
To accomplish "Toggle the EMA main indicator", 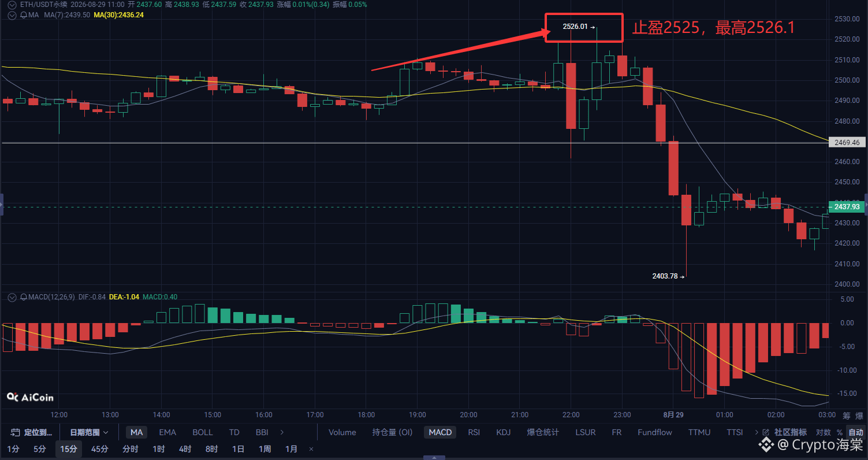I will 167,432.
